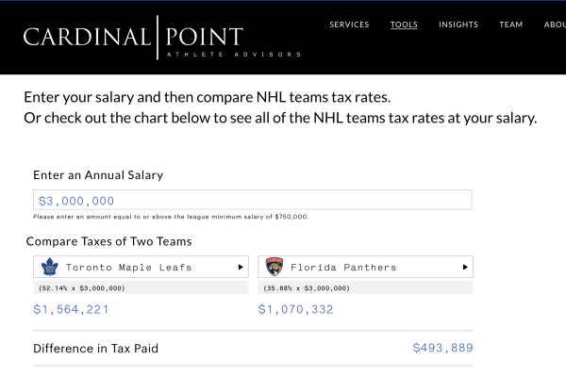The height and width of the screenshot is (392, 566).
Task: Navigate to the Team page
Action: point(510,24)
